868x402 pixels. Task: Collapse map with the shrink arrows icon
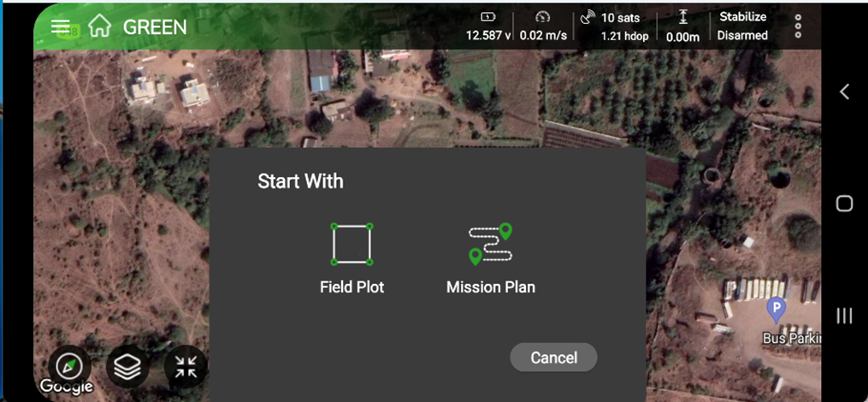tap(186, 366)
